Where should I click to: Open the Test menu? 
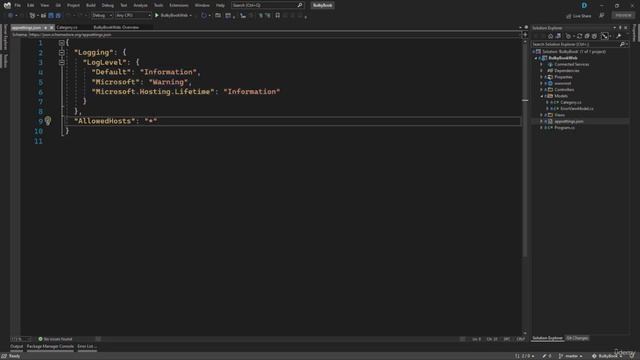pos(124,5)
